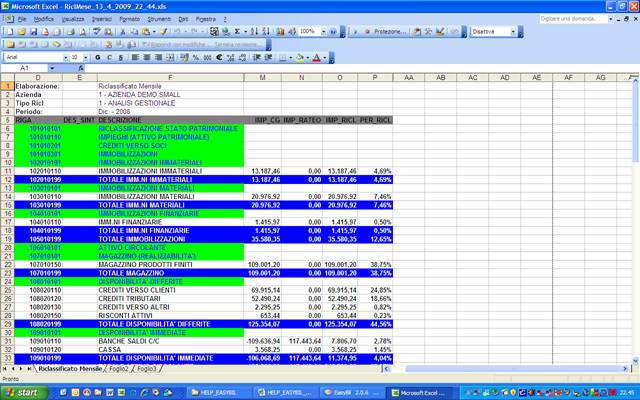This screenshot has width=640, height=400.
Task: Click the vertical scrollbar thumb
Action: coord(636,122)
